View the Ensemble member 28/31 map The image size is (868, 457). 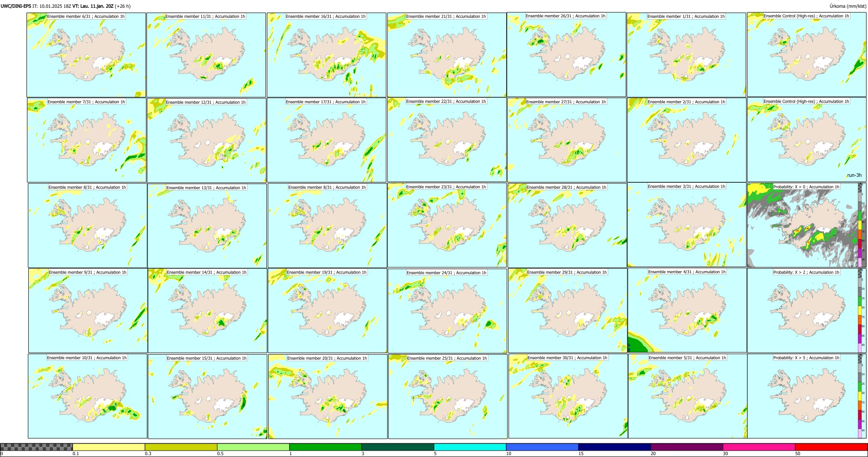(x=567, y=226)
